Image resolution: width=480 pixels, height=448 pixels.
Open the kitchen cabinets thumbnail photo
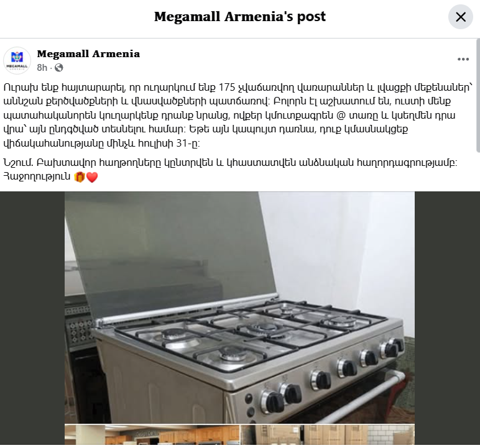(x=152, y=435)
